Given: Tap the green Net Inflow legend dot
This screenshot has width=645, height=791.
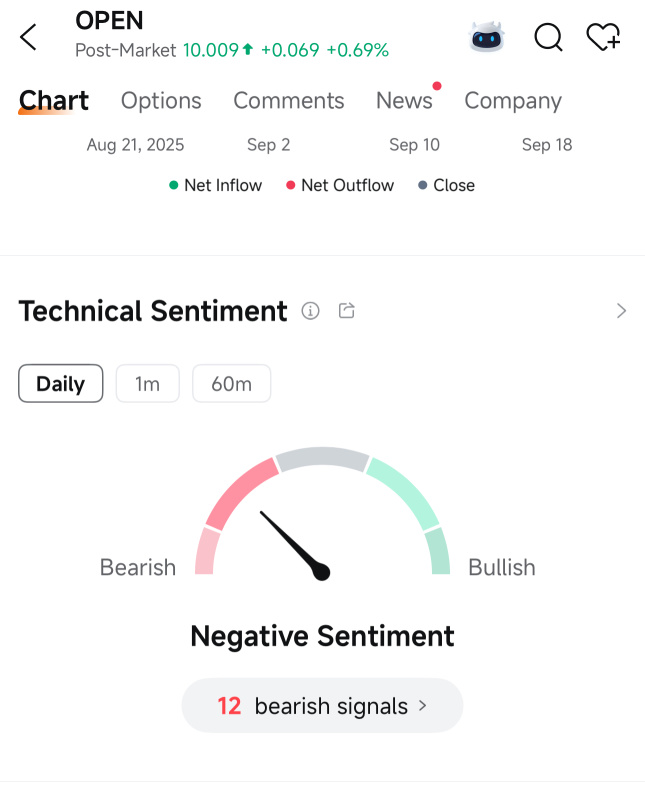Looking at the screenshot, I should coord(174,185).
